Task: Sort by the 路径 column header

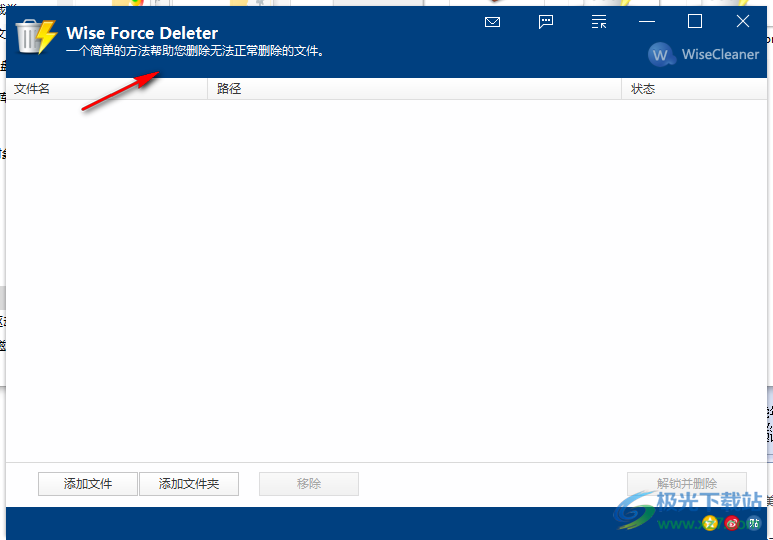Action: pyautogui.click(x=414, y=89)
